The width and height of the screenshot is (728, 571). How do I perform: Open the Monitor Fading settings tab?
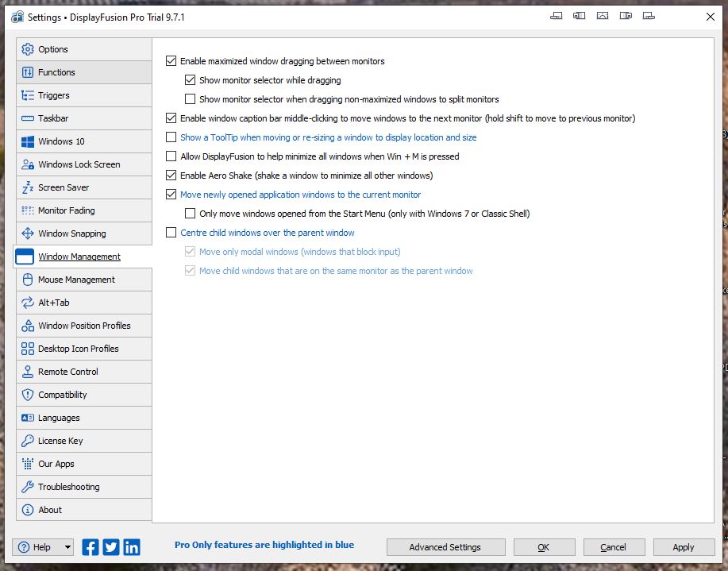(x=66, y=210)
